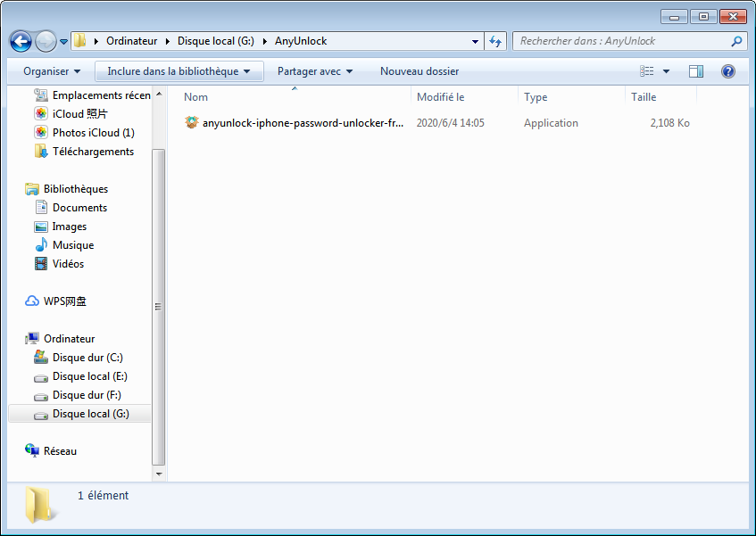This screenshot has height=536, width=756.
Task: Select Ordinateur in the address breadcrumb
Action: click(x=131, y=41)
